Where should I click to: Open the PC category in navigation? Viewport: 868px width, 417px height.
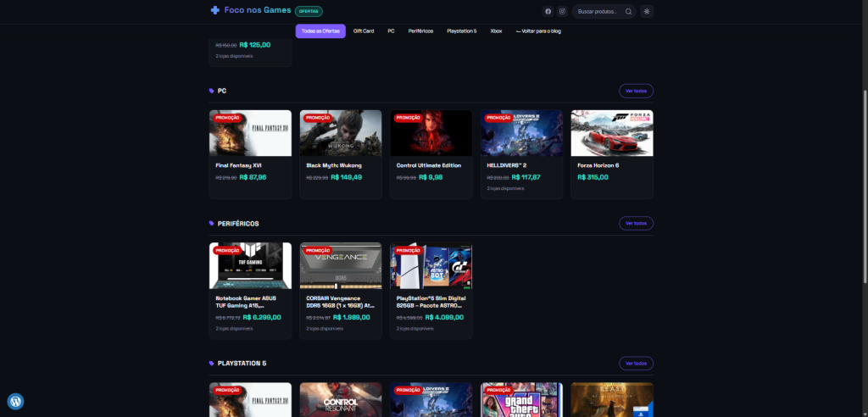pyautogui.click(x=391, y=31)
